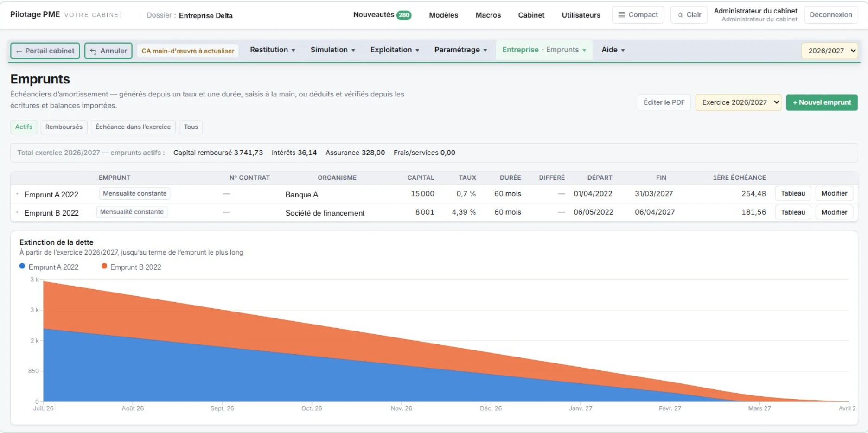Filter by Échéance dans l'exercice

coord(133,127)
